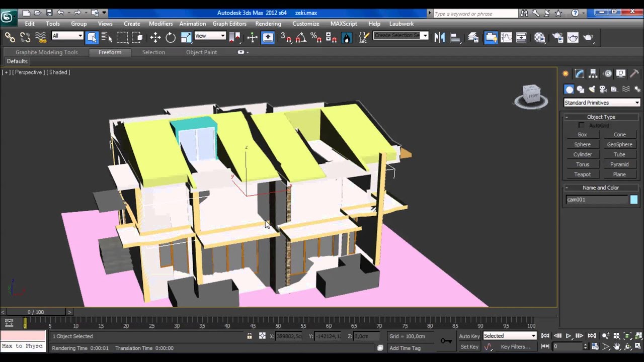Toggle Set Key mode
The height and width of the screenshot is (362, 644).
pos(469,346)
